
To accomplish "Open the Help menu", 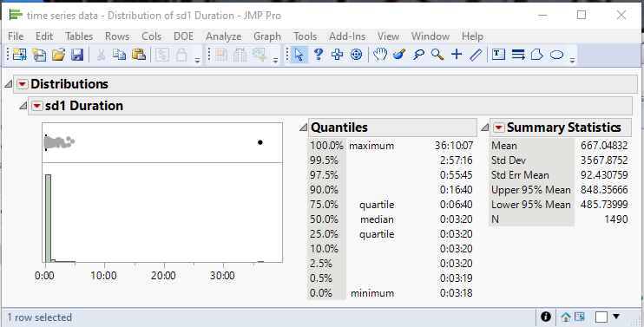I will (472, 36).
